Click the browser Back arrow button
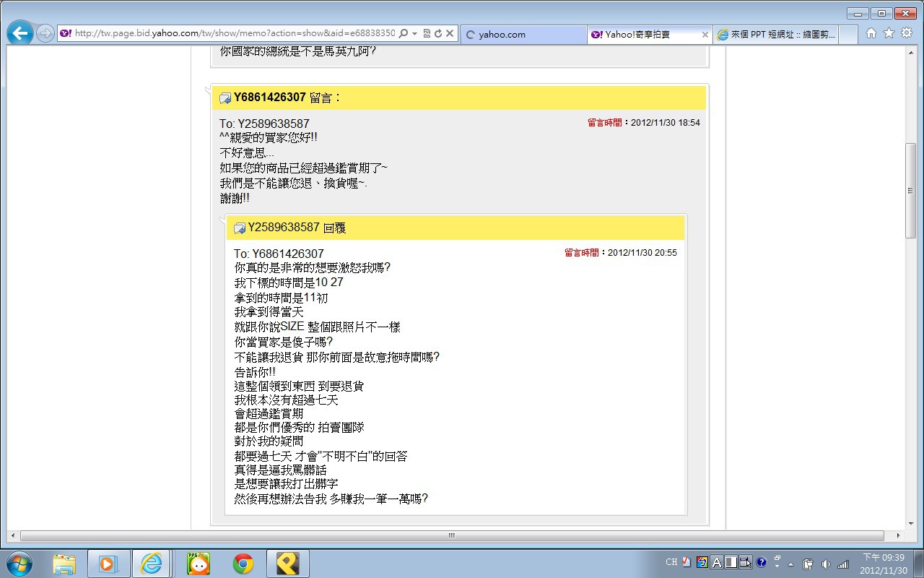 19,33
